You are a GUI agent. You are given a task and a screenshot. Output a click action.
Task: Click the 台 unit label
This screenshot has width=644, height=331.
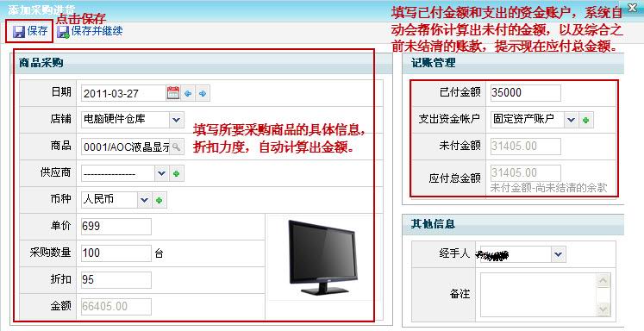[x=159, y=253]
